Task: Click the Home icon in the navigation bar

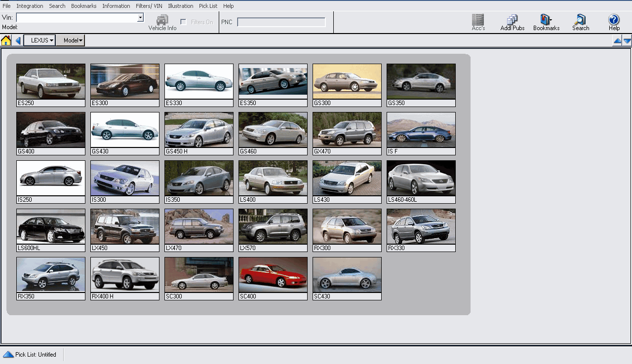Action: click(6, 40)
